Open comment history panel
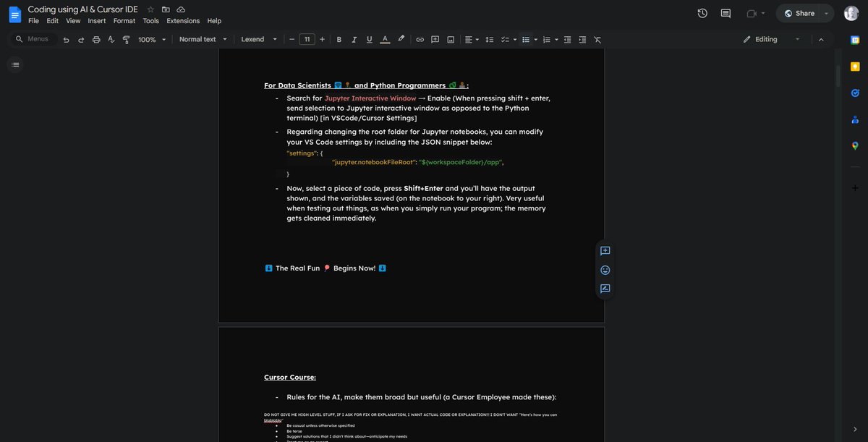The image size is (868, 442). [x=726, y=13]
